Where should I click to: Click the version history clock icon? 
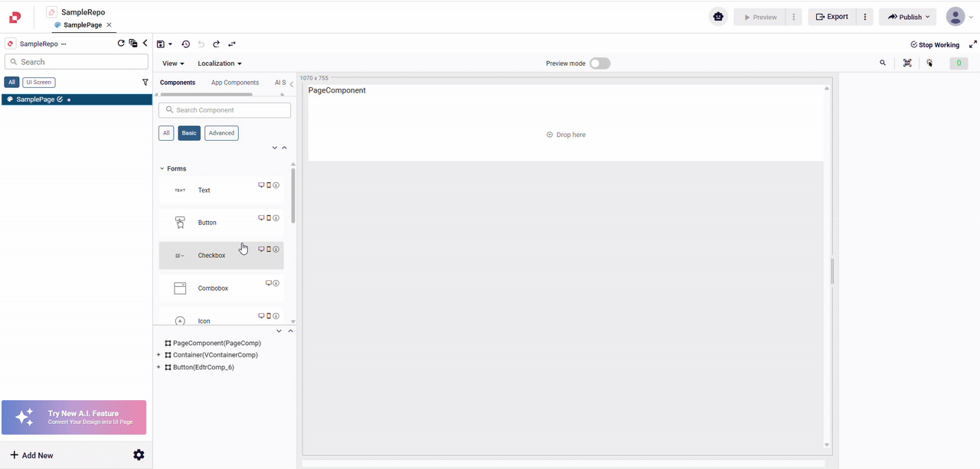click(185, 44)
